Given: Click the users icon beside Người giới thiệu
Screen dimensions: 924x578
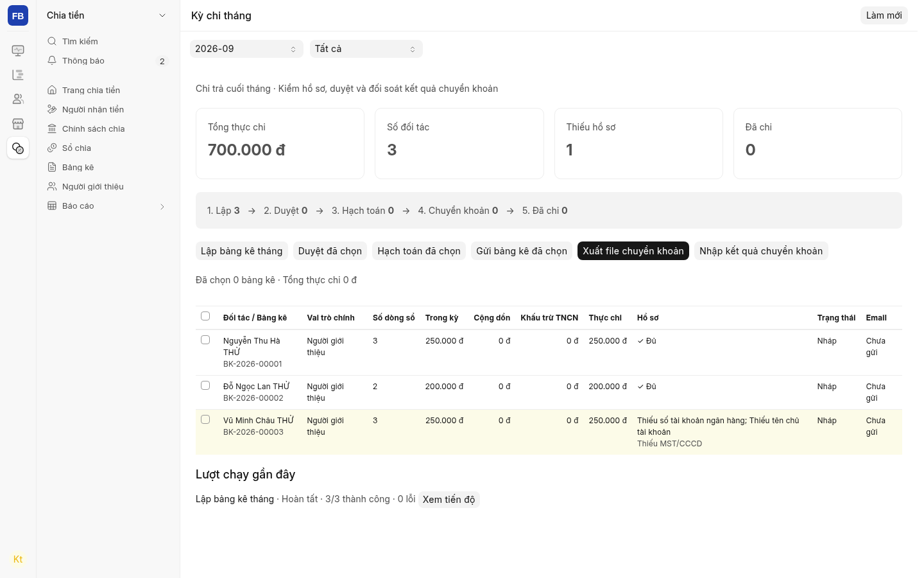Looking at the screenshot, I should [x=52, y=186].
